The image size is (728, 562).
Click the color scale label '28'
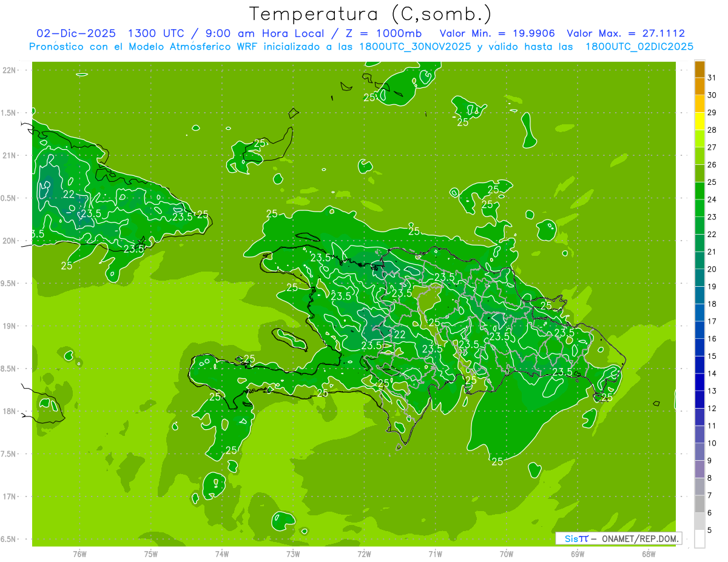click(x=712, y=130)
